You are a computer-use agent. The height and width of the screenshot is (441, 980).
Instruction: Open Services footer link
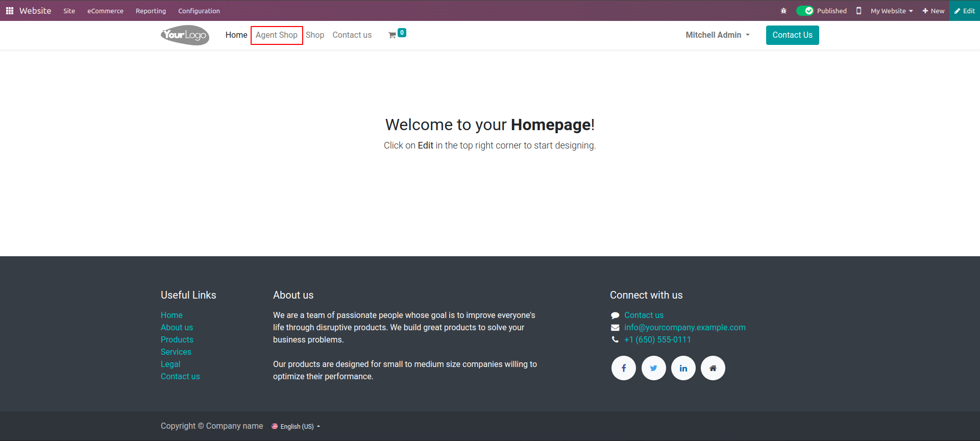(x=176, y=352)
